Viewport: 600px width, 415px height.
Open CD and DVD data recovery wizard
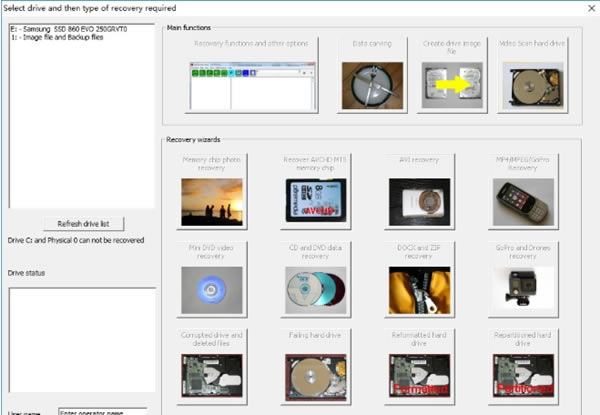[x=316, y=280]
